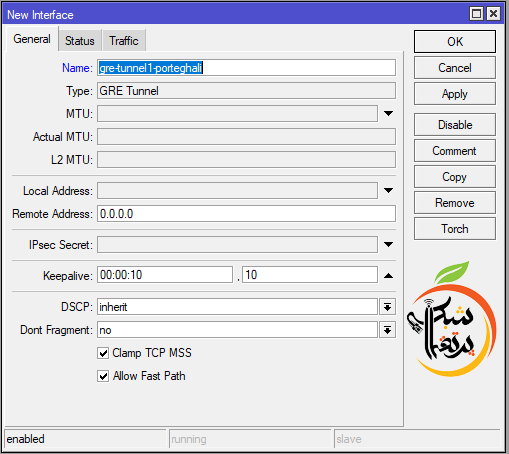Maximize the New Interface window
This screenshot has height=454, width=509.
(476, 14)
